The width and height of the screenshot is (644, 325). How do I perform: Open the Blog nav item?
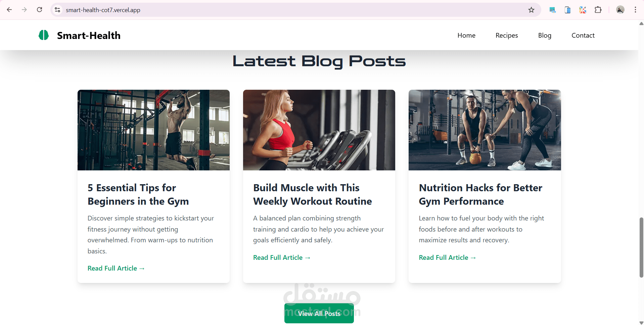pos(545,35)
